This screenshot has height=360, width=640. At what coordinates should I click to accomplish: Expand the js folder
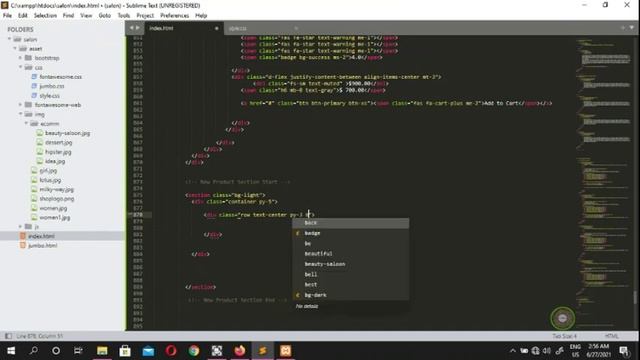click(20, 227)
